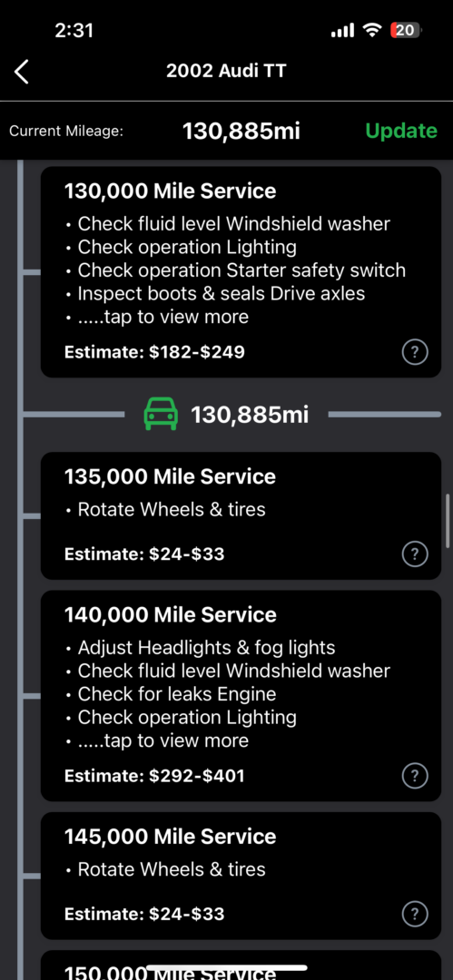The image size is (453, 980).
Task: Open help icon for 140,000 Mile Service
Action: coord(414,776)
